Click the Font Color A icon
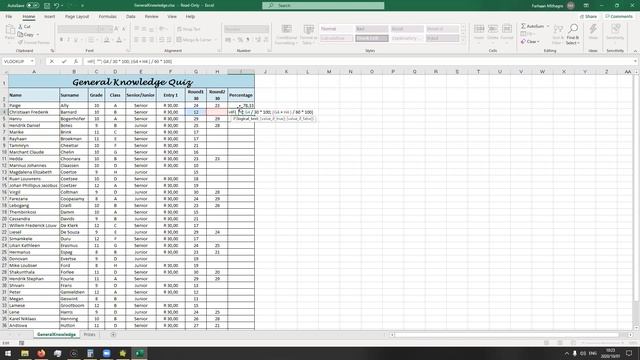 point(119,40)
